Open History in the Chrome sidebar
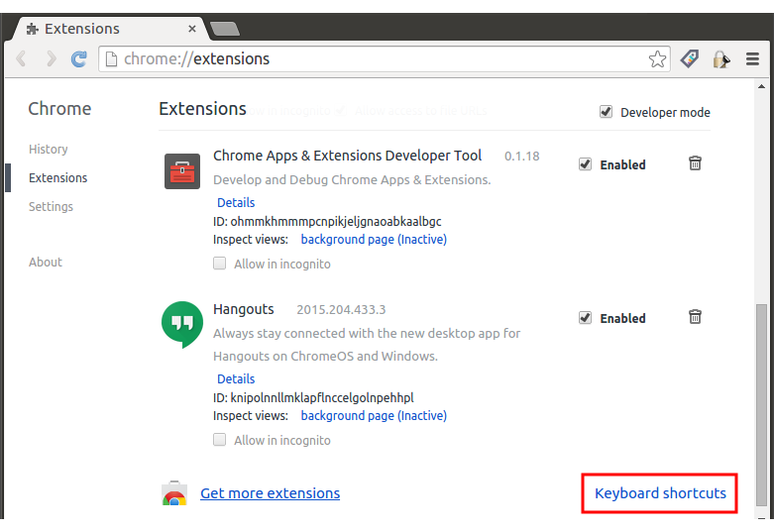 pos(48,149)
